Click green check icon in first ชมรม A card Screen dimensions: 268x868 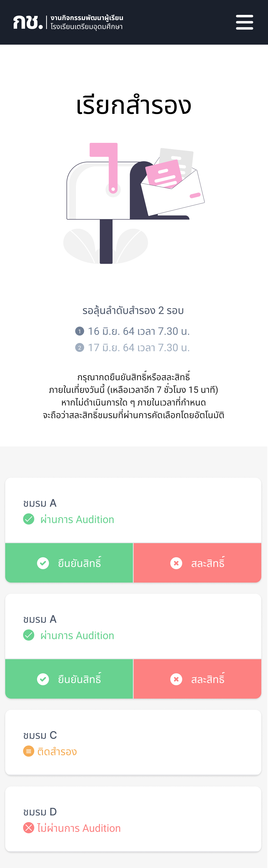[x=29, y=519]
